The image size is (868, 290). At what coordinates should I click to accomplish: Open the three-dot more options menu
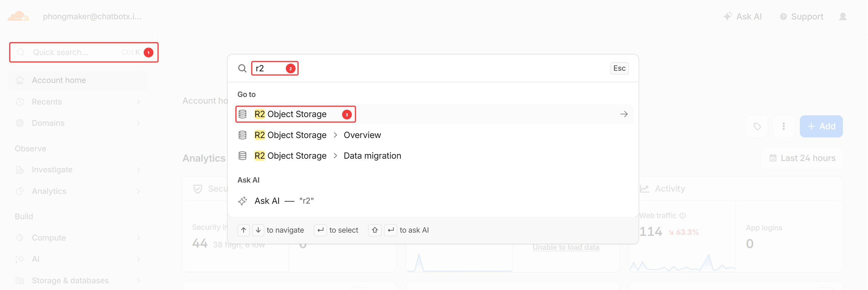pos(784,126)
